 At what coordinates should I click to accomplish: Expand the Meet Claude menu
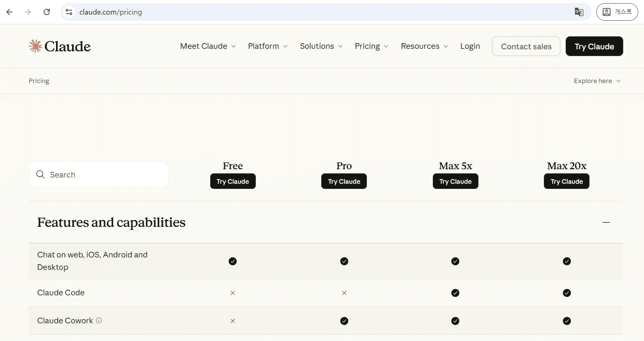208,46
